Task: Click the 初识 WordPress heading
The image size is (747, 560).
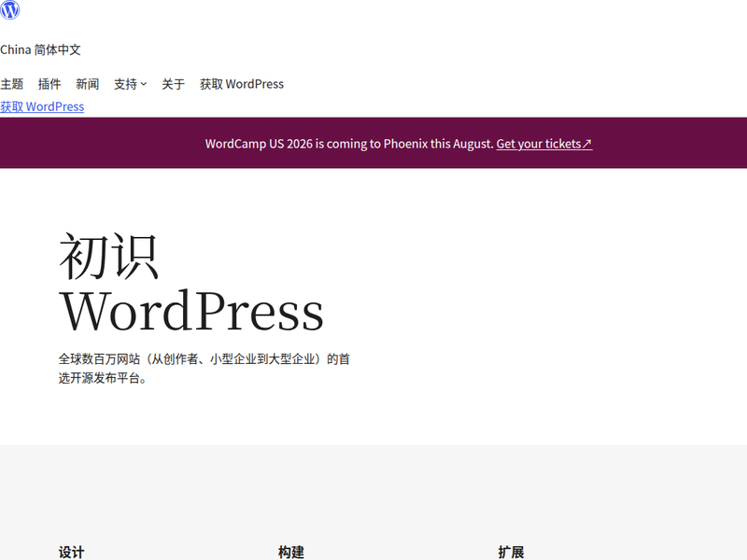Action: click(191, 283)
